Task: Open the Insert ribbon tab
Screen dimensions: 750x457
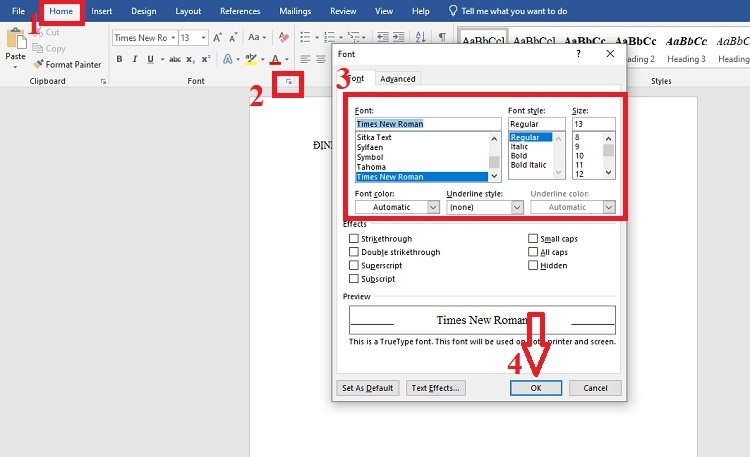Action: (x=102, y=11)
